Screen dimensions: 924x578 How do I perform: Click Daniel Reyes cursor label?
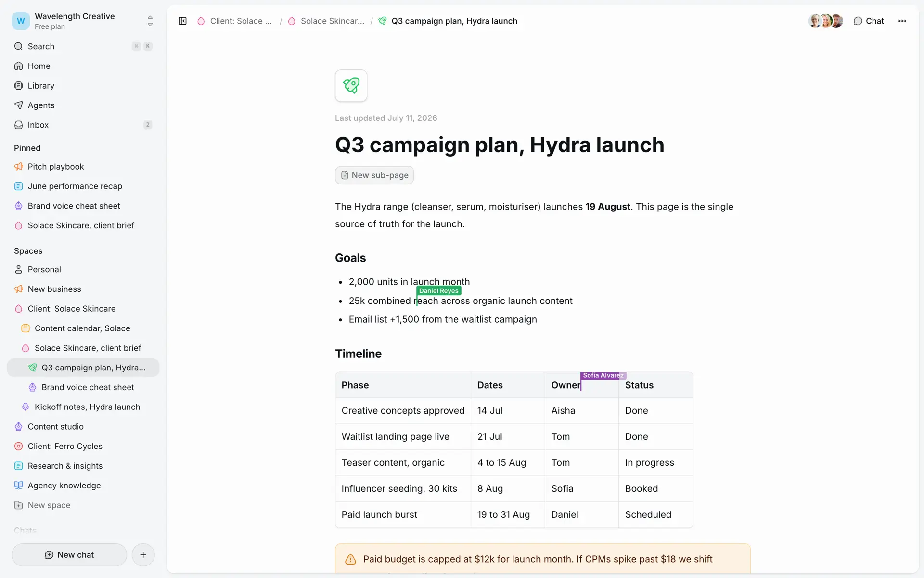click(438, 291)
